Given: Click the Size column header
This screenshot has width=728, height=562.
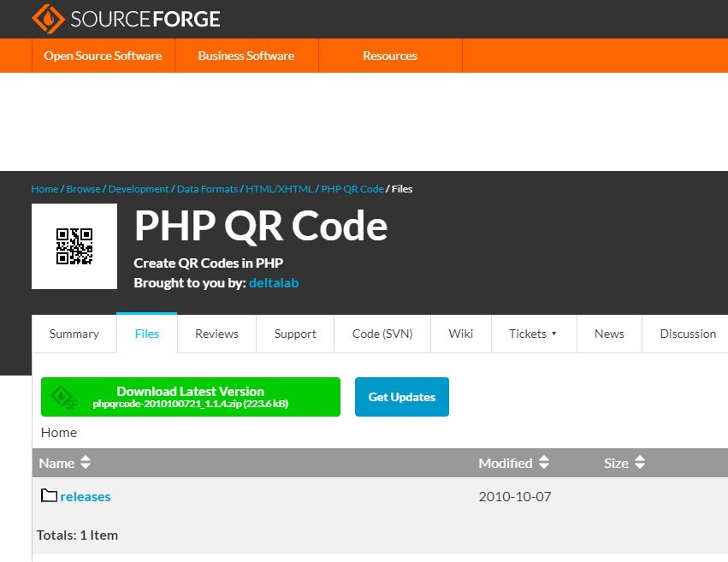Looking at the screenshot, I should (616, 463).
